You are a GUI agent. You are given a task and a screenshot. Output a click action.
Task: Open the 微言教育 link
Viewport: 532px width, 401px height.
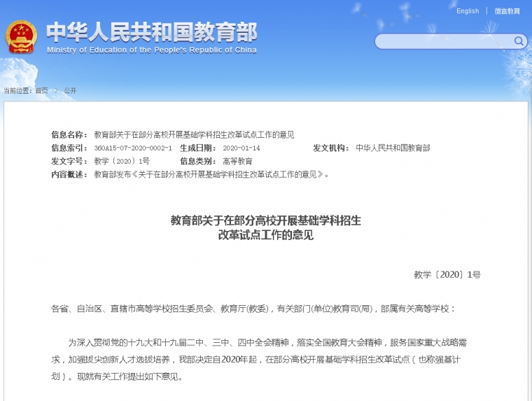[x=507, y=11]
